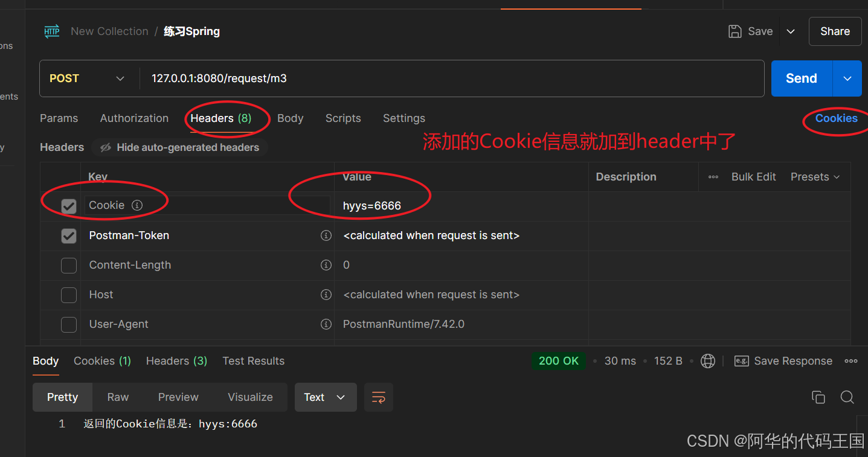This screenshot has height=457, width=868.
Task: Uncheck the Postman-Token header checkbox
Action: pos(69,236)
